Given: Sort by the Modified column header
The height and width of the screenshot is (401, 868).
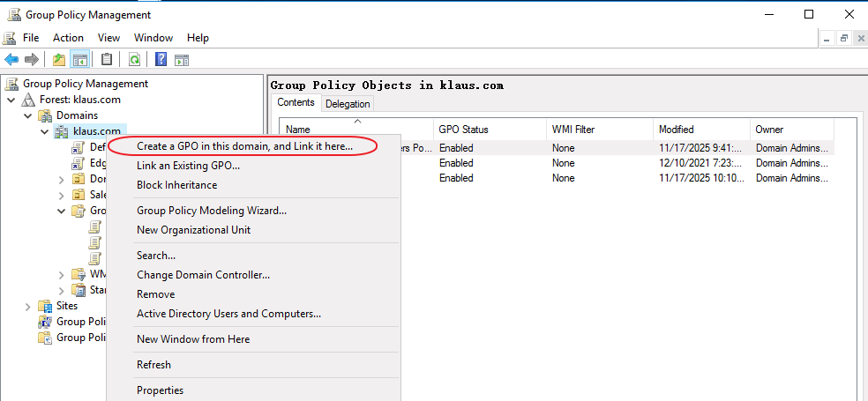Looking at the screenshot, I should 676,130.
